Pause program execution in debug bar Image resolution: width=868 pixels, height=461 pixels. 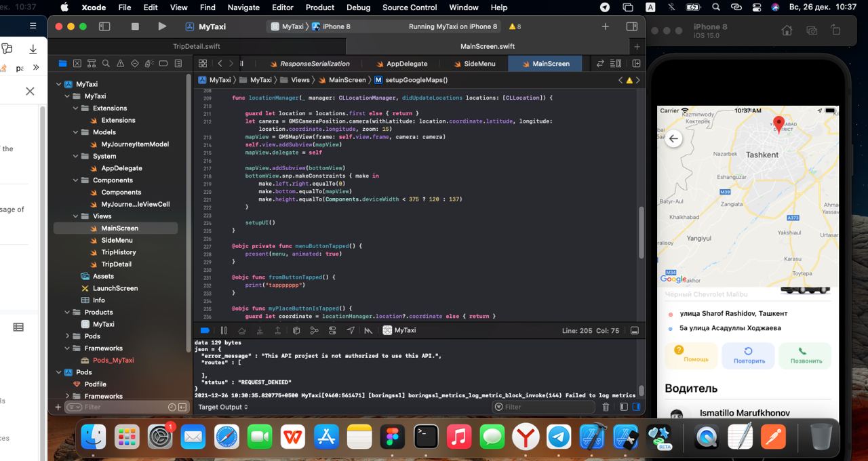click(224, 330)
